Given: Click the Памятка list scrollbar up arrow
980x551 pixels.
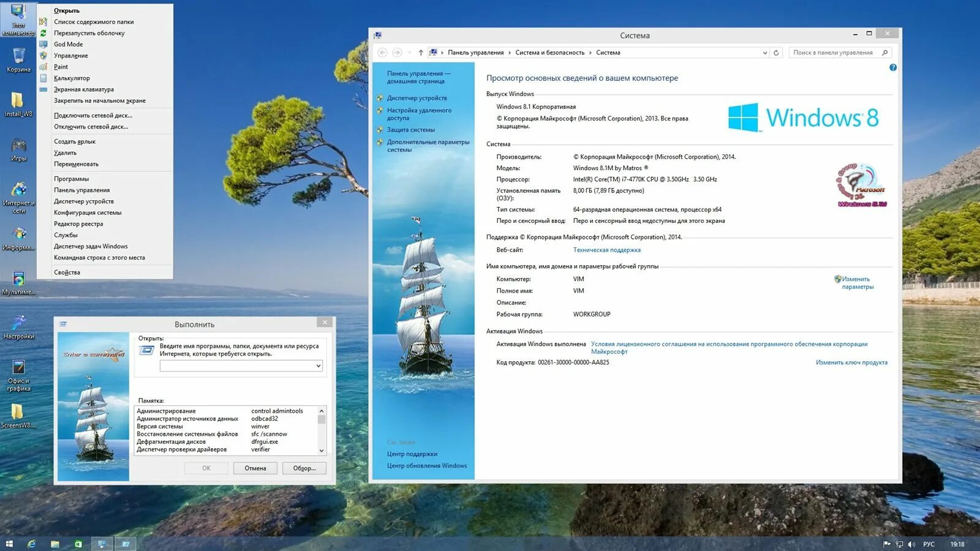Looking at the screenshot, I should tap(321, 411).
